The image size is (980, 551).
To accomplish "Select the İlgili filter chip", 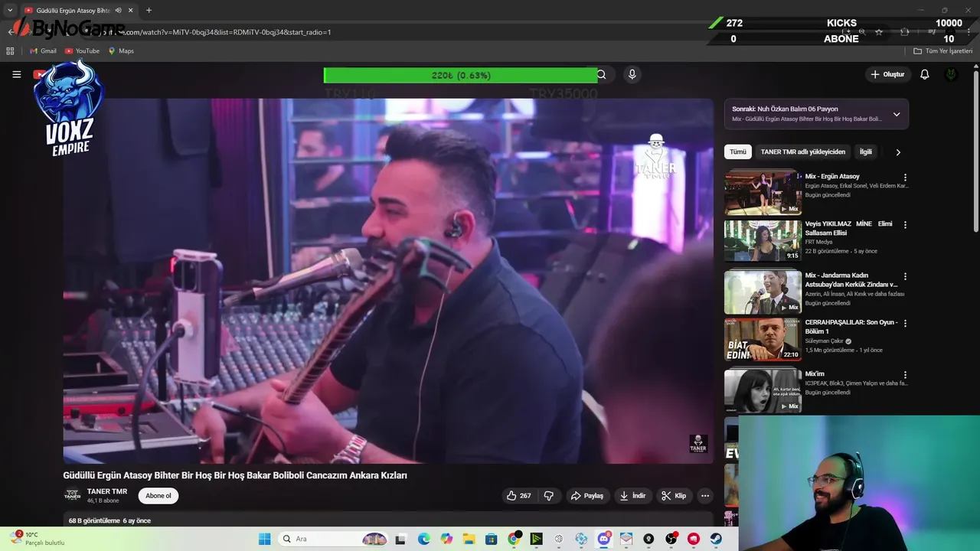I will 866,152.
